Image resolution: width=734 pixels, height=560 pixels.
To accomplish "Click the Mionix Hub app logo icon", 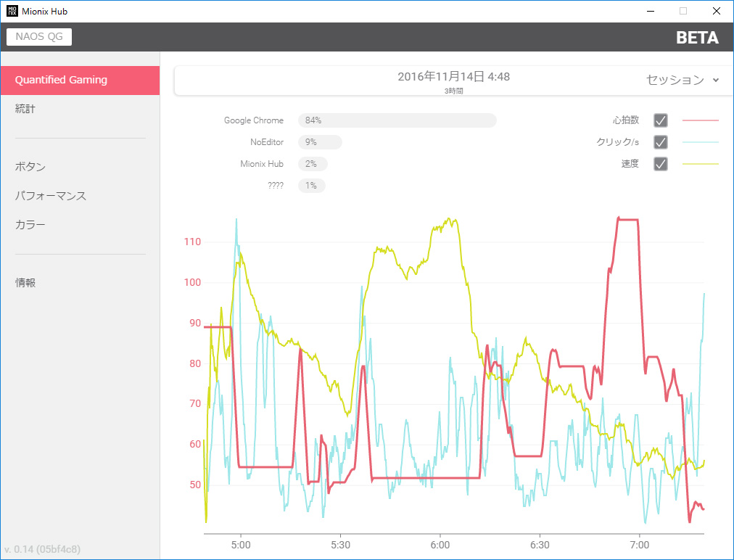I will (x=12, y=11).
